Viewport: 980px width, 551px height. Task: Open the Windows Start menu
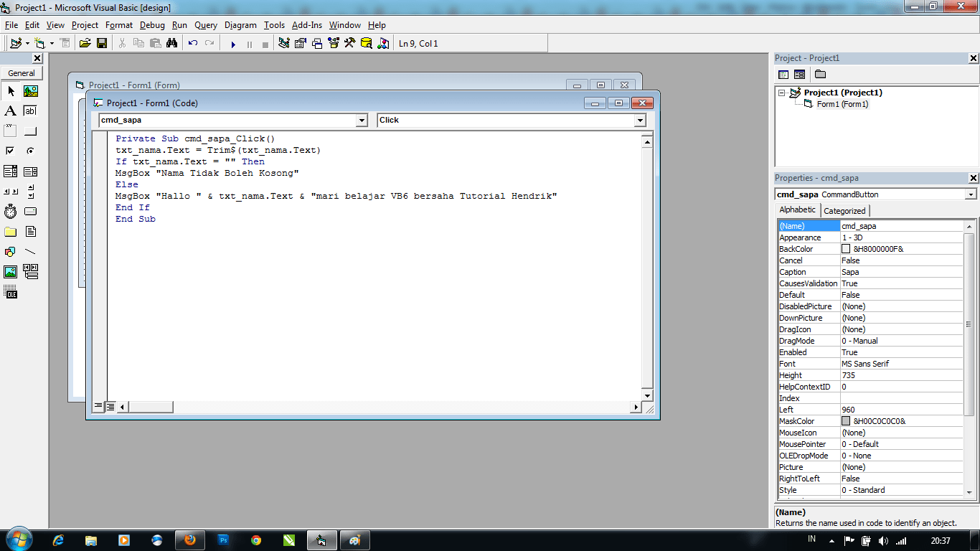(x=18, y=540)
